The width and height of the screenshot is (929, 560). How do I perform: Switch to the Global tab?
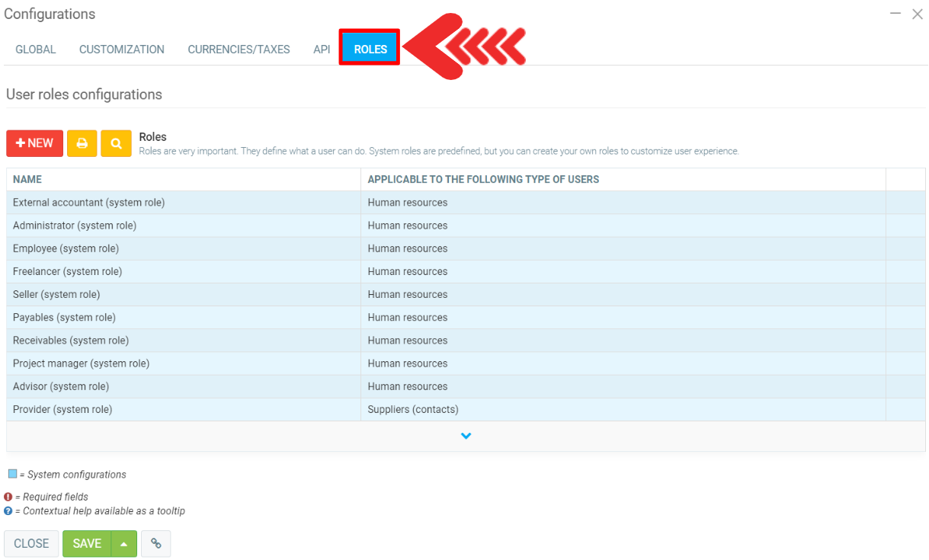tap(36, 50)
